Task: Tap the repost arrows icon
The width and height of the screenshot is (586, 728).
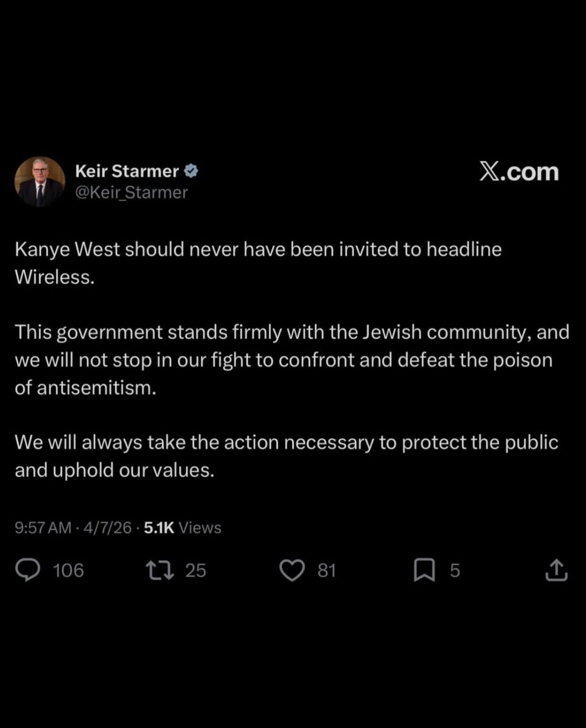Action: pyautogui.click(x=160, y=570)
